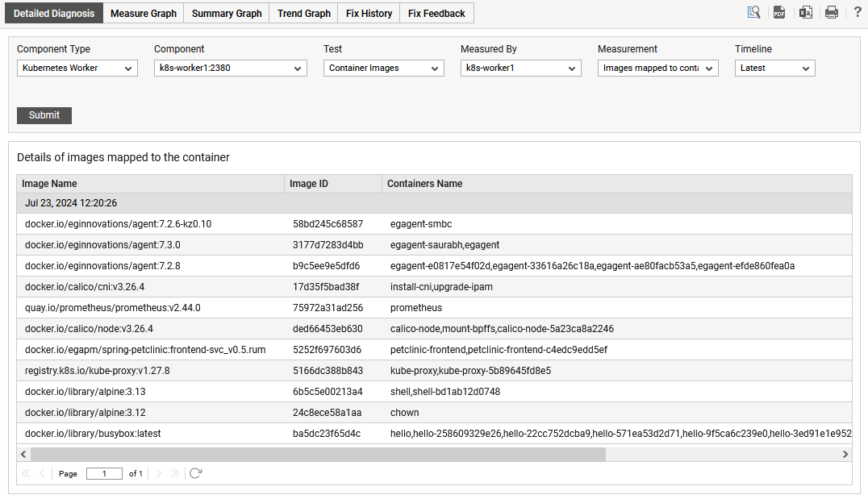Viewport: 868px width, 499px height.
Task: Select docker.io/eginnovations/agent:7.2.8 cell
Action: pos(102,266)
